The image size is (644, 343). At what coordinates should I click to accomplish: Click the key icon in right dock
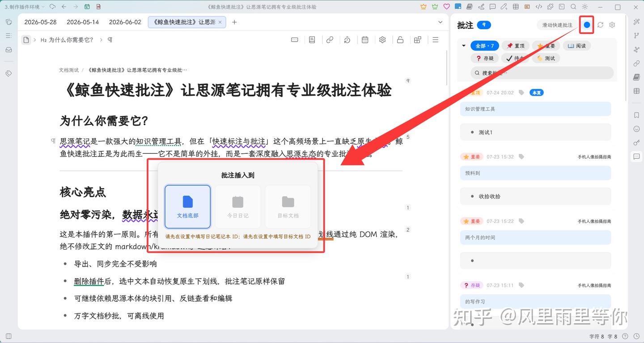[x=637, y=143]
